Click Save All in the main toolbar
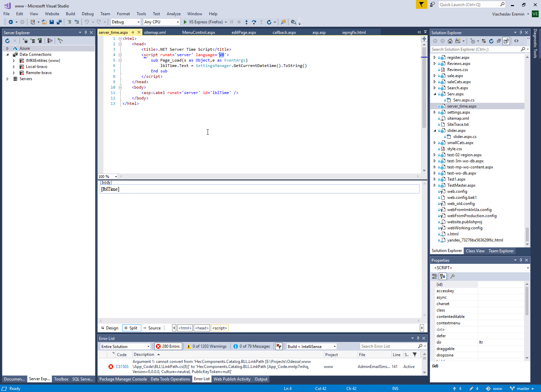 click(x=59, y=22)
